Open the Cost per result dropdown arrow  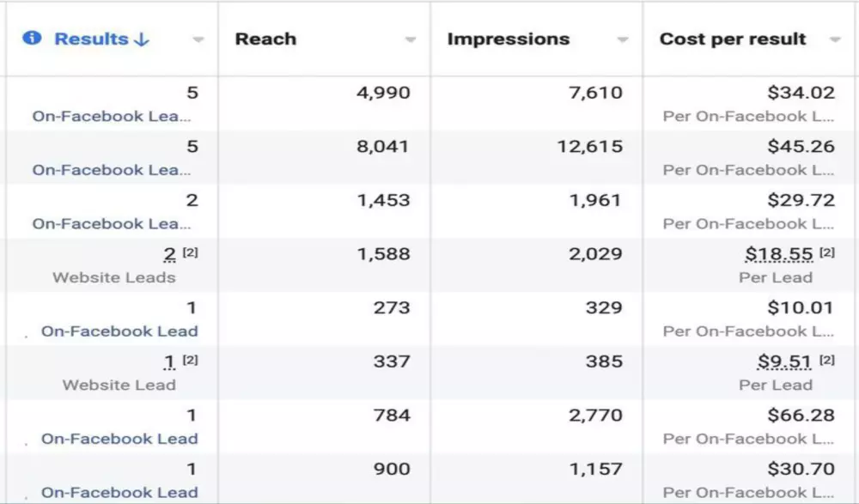(x=835, y=40)
